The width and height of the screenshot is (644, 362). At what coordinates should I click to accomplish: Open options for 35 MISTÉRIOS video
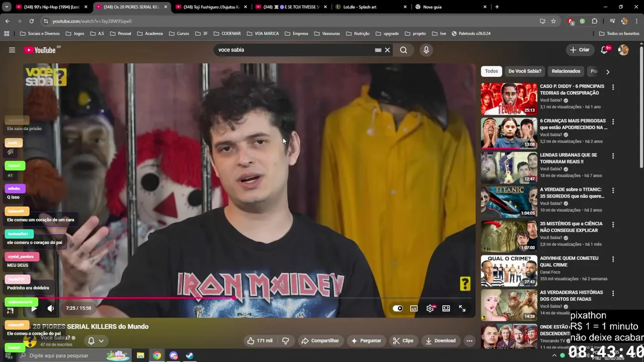click(613, 224)
